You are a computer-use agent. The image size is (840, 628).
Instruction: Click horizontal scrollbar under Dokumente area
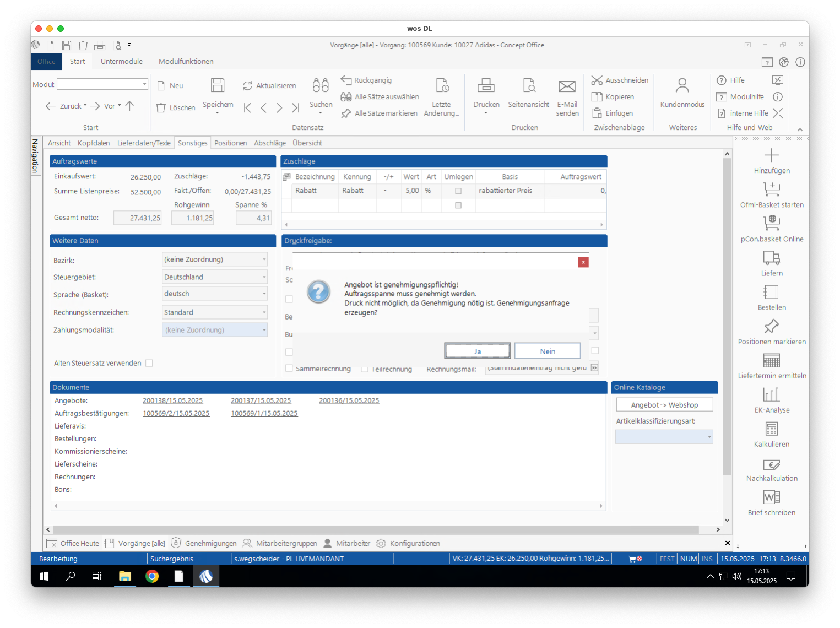tap(327, 506)
